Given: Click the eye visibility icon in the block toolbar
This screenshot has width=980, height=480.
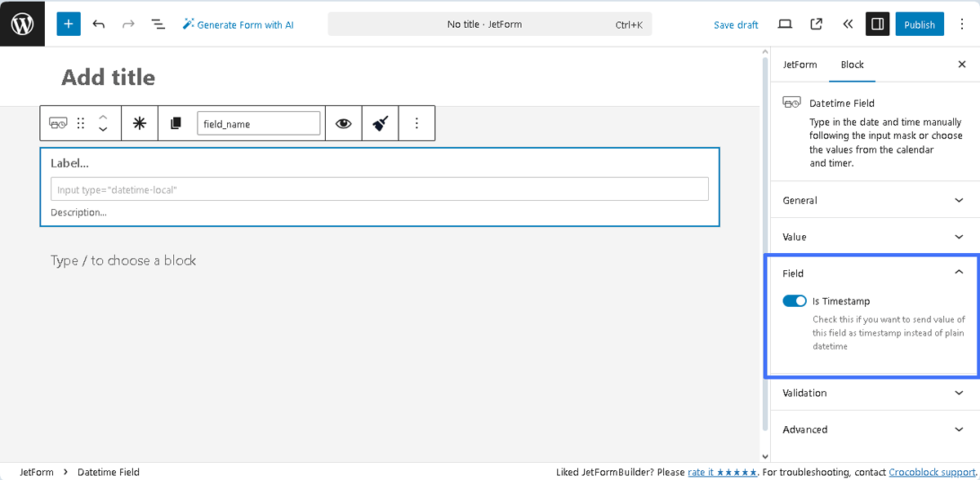Looking at the screenshot, I should (343, 122).
